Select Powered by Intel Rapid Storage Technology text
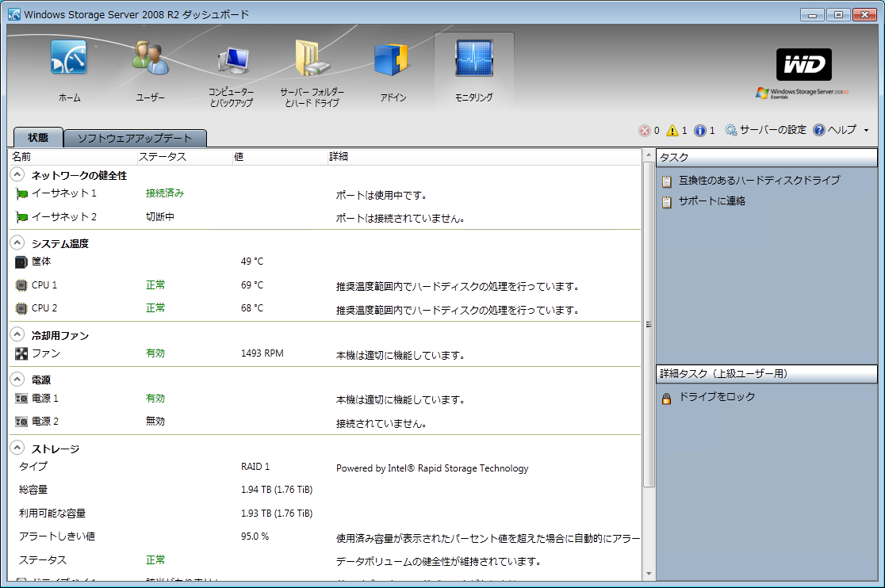 tap(432, 468)
